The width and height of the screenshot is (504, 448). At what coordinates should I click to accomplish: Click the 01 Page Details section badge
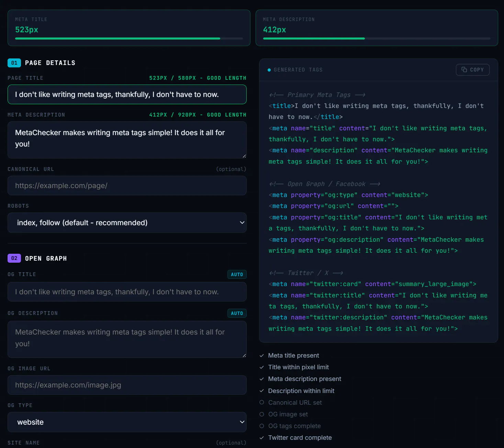[14, 63]
